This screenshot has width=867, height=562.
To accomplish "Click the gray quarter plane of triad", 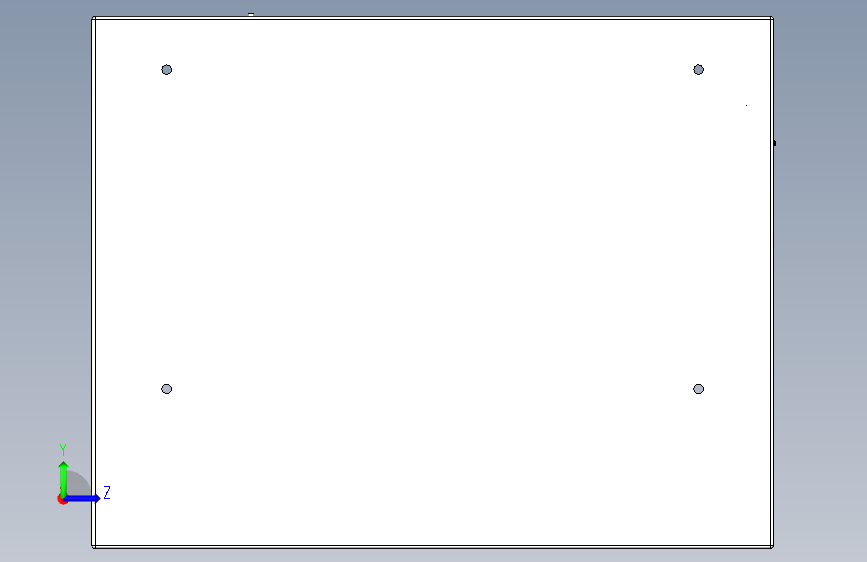I will click(x=77, y=484).
